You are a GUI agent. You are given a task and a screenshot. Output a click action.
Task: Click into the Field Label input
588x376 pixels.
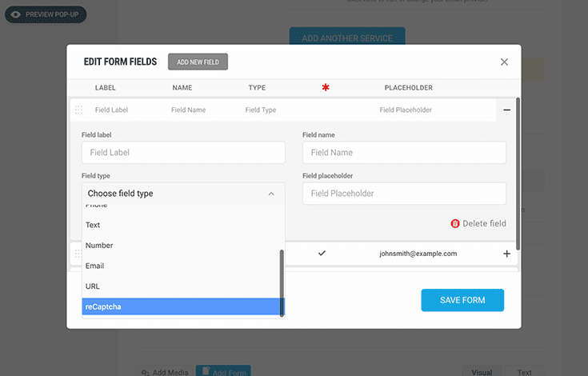tap(183, 153)
